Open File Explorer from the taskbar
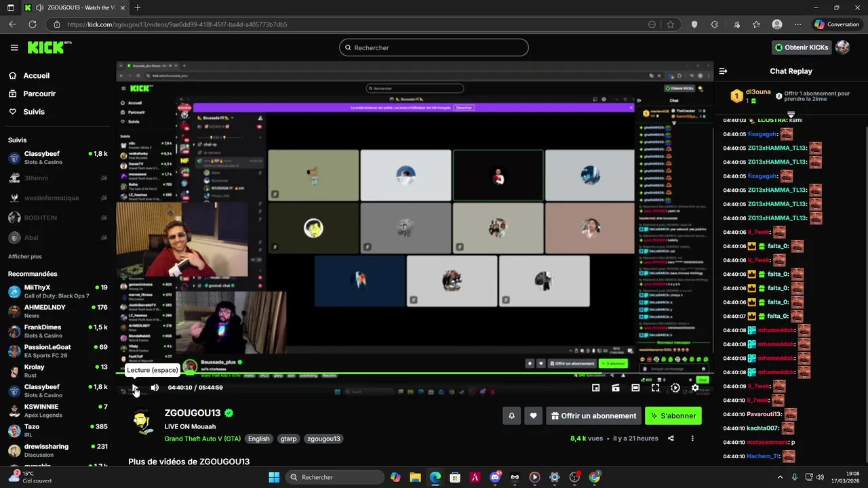 (415, 477)
